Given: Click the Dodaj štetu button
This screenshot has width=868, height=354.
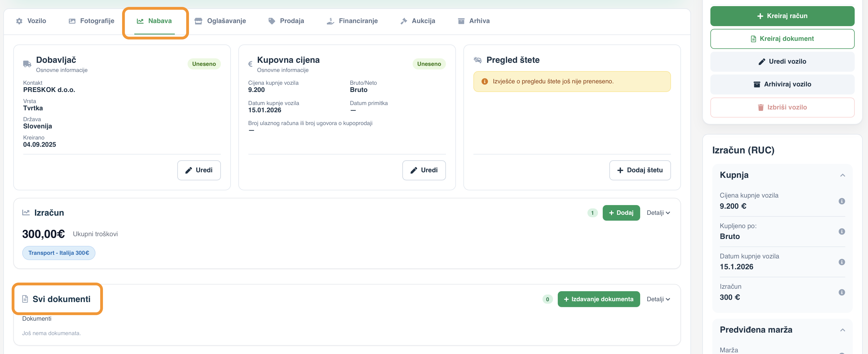Looking at the screenshot, I should [640, 170].
